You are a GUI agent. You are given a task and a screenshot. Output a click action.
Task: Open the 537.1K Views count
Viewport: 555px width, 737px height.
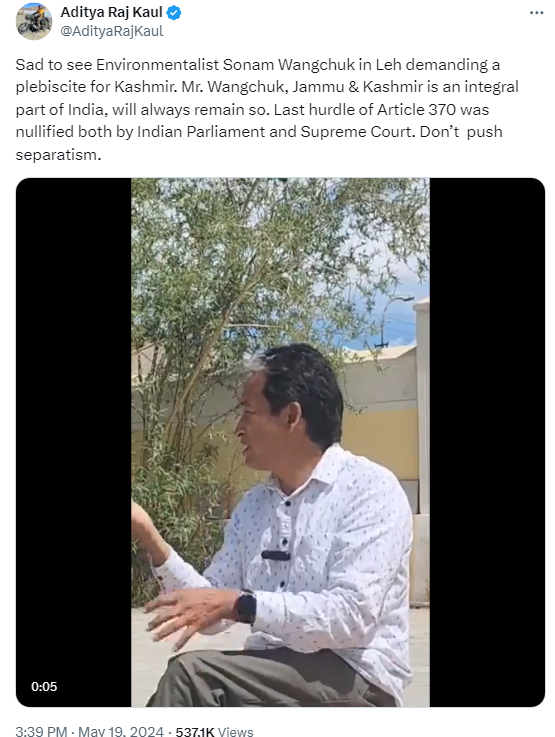pyautogui.click(x=214, y=731)
